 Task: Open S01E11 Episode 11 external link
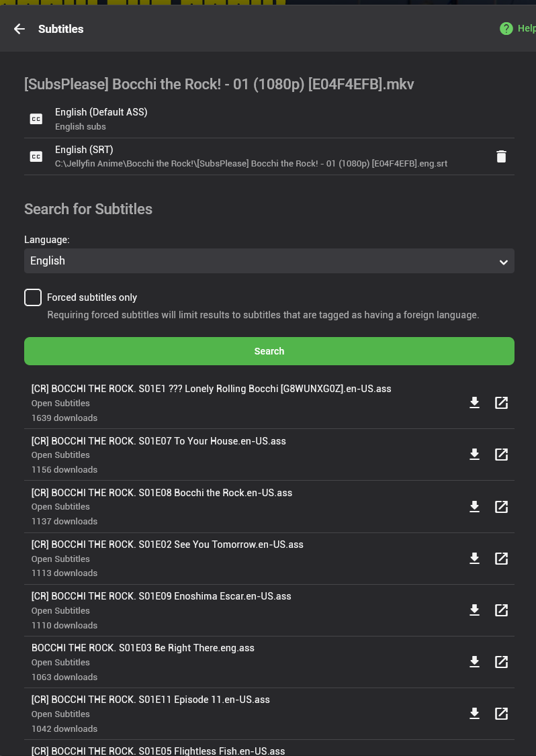tap(501, 713)
